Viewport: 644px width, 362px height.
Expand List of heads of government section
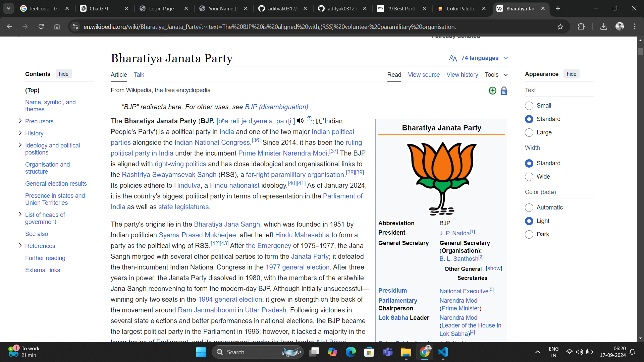(x=20, y=214)
